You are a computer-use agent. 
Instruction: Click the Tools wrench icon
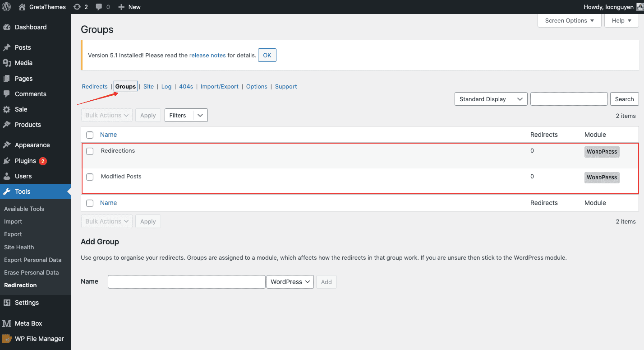(7, 191)
